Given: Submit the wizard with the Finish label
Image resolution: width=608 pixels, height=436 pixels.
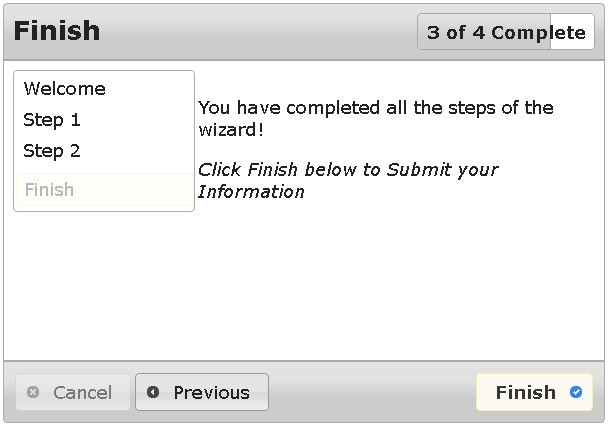Looking at the screenshot, I should tap(525, 393).
